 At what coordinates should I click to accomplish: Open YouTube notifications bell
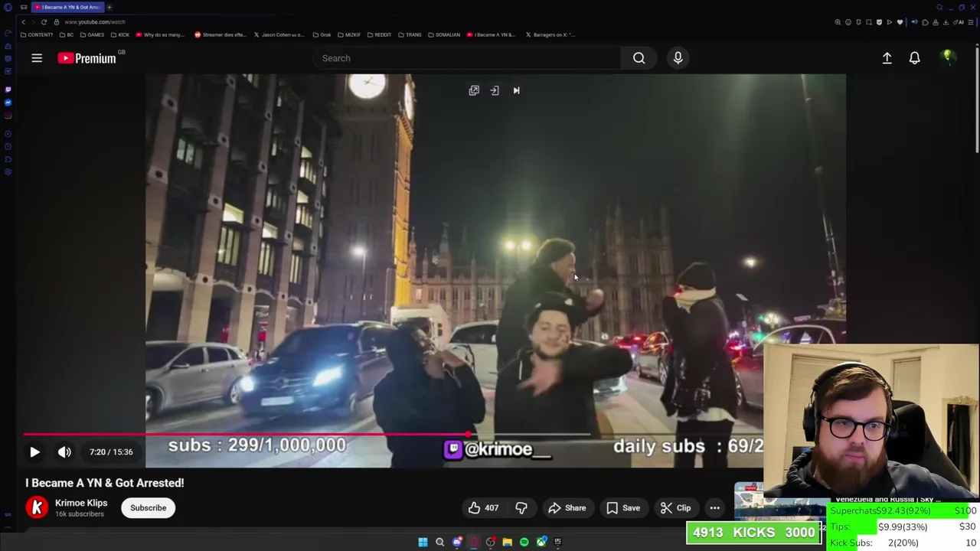[914, 58]
